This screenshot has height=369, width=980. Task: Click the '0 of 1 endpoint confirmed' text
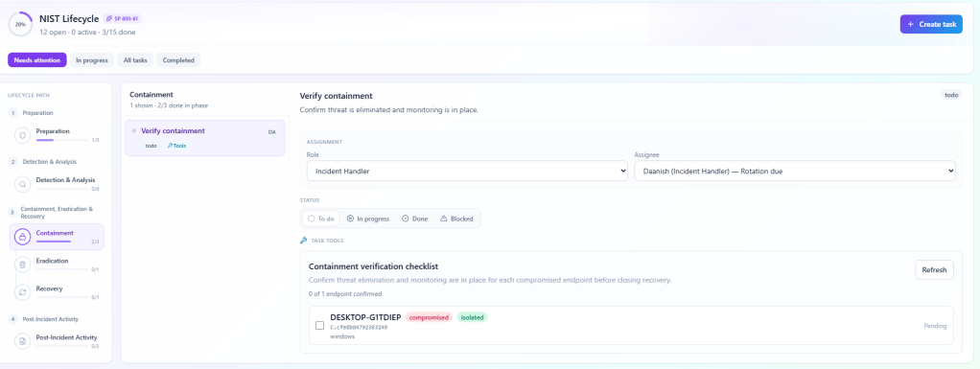(x=345, y=293)
